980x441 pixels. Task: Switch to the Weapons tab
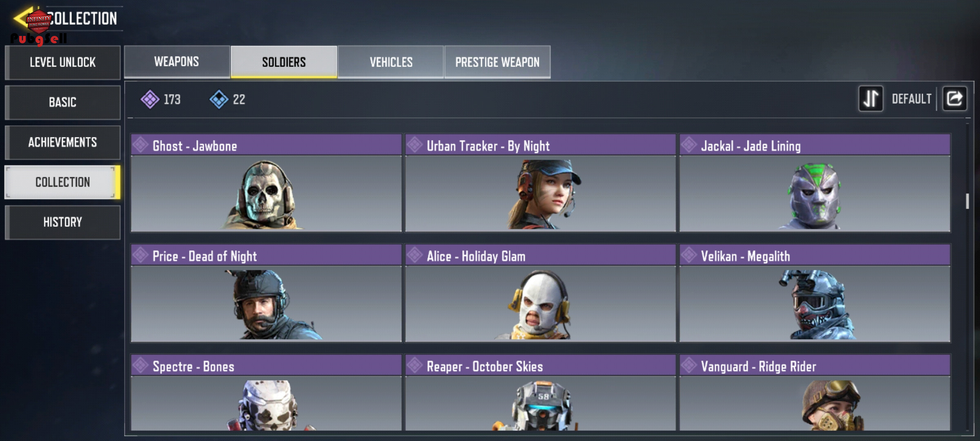[x=177, y=62]
